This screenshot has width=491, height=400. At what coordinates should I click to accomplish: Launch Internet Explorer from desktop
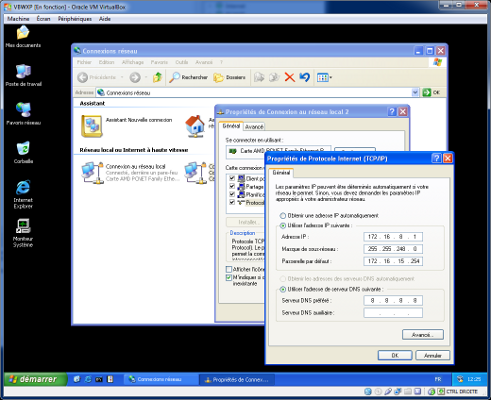click(23, 194)
